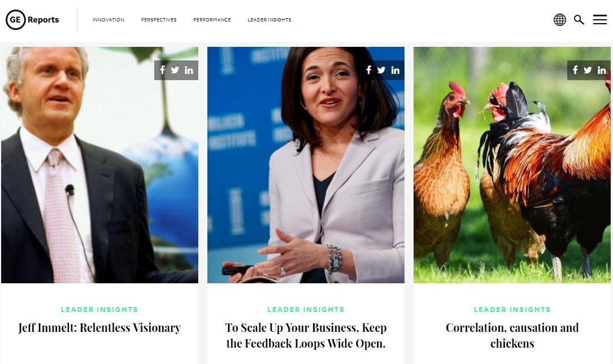The width and height of the screenshot is (613, 364).
Task: Go to the Innovation section
Action: (x=108, y=20)
